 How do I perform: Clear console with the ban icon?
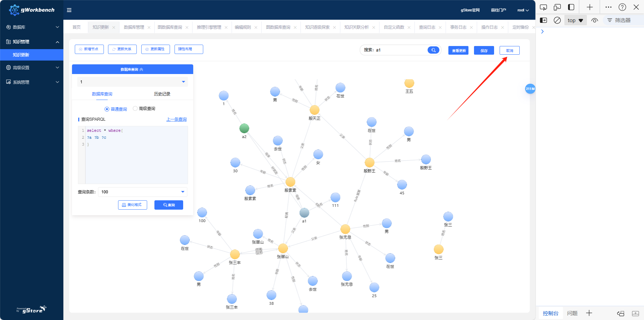(x=557, y=20)
